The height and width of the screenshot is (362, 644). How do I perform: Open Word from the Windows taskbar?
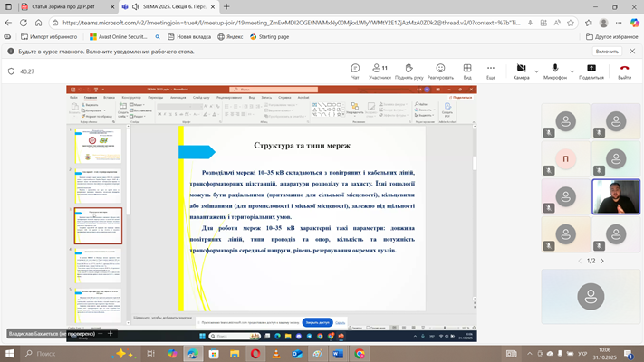click(339, 354)
